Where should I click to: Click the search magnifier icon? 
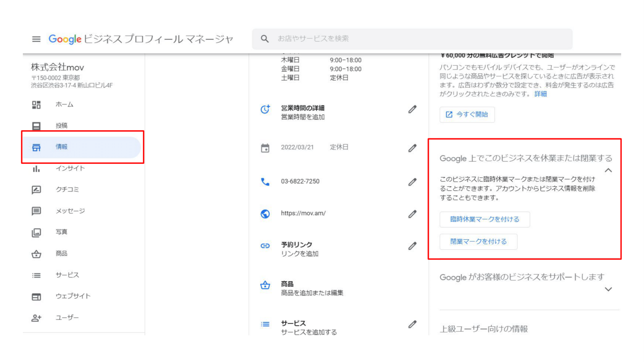(x=264, y=39)
